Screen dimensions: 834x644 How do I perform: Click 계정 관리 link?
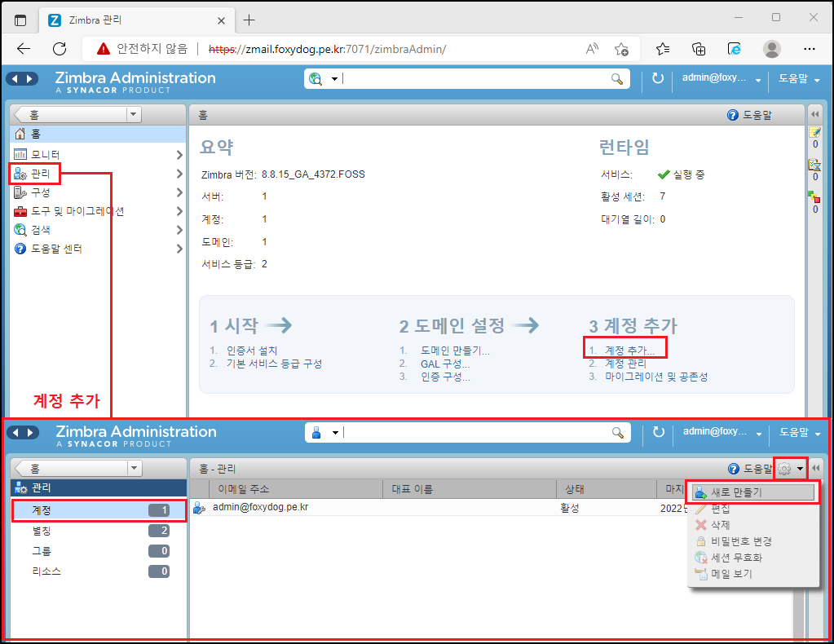coord(625,364)
